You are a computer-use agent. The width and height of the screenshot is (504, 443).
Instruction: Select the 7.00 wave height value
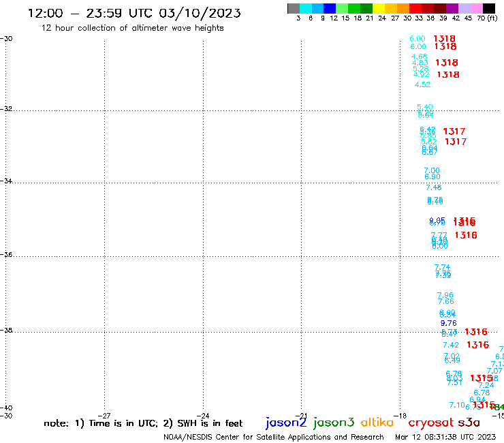[x=432, y=170]
